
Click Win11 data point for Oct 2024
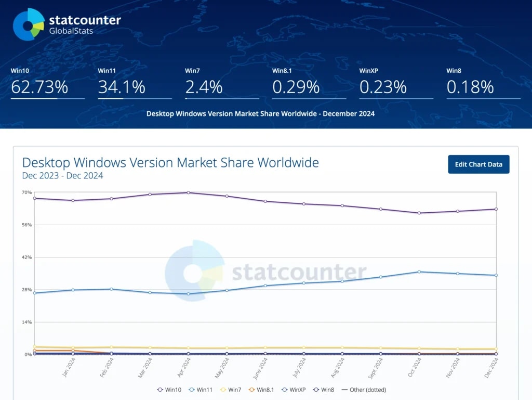(x=419, y=272)
